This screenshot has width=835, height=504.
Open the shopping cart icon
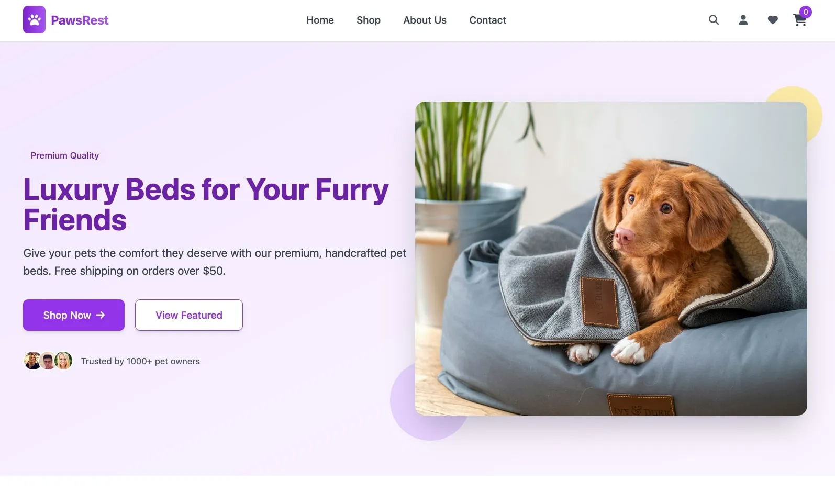[800, 20]
